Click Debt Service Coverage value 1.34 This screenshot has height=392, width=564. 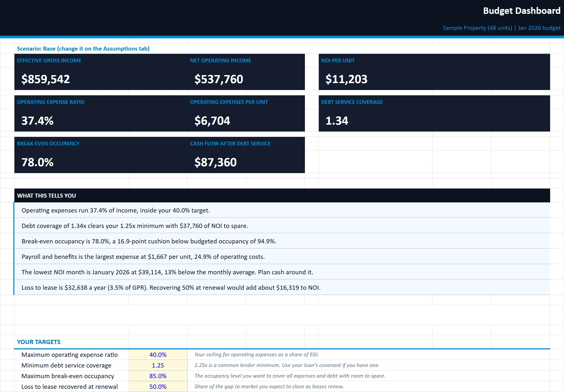337,121
